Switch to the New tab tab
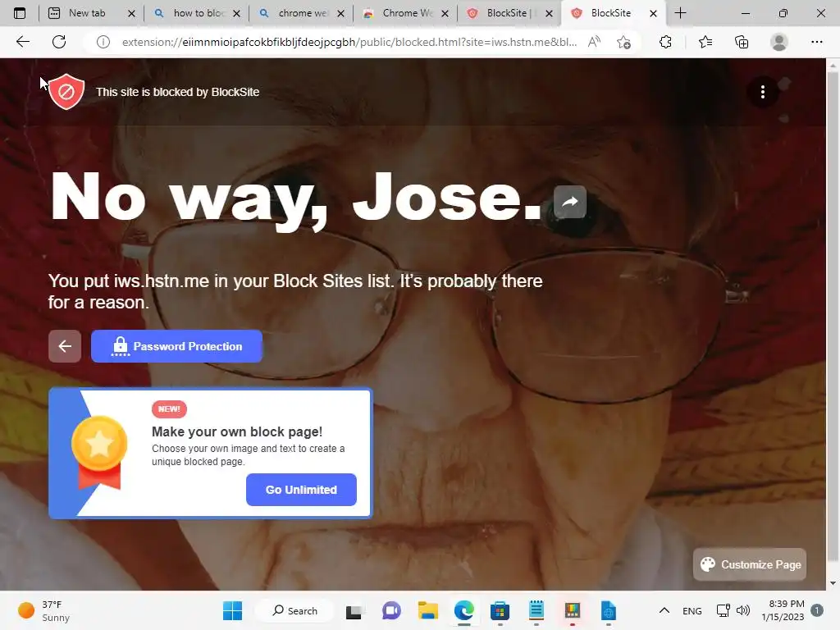 coord(87,13)
